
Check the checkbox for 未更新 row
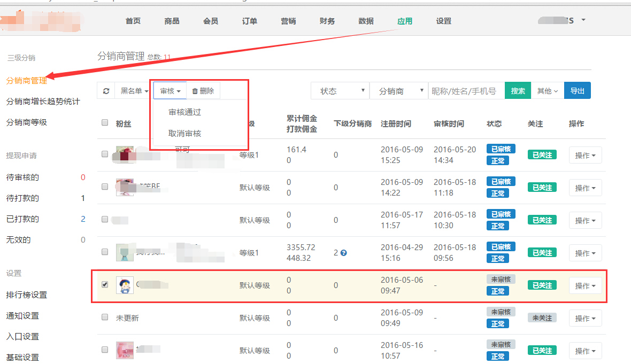pyautogui.click(x=105, y=317)
